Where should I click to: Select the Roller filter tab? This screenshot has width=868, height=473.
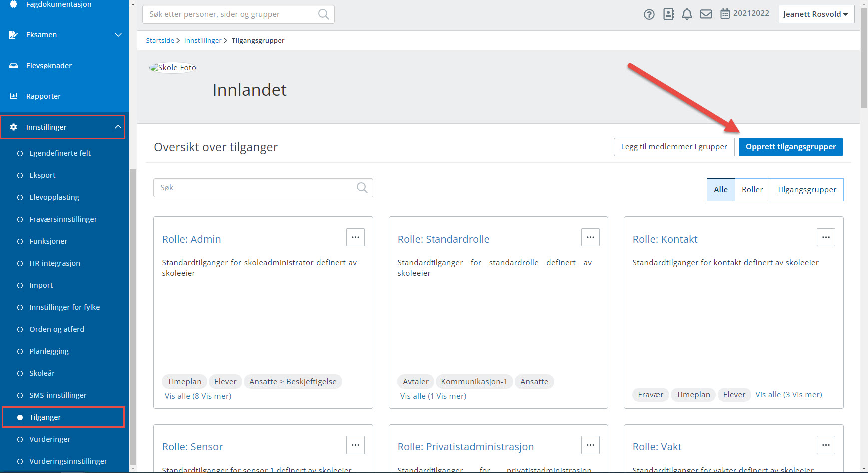752,190
